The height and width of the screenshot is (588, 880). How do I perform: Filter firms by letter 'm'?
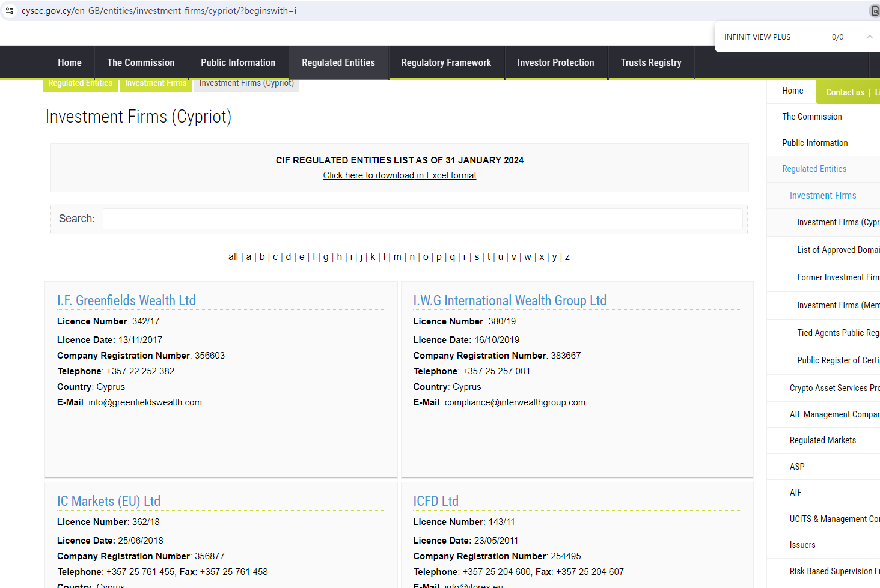point(397,257)
